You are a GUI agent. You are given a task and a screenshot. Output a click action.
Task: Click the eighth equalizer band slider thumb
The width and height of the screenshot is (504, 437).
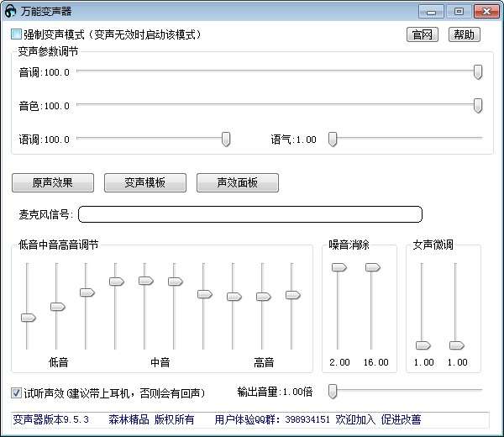[234, 297]
